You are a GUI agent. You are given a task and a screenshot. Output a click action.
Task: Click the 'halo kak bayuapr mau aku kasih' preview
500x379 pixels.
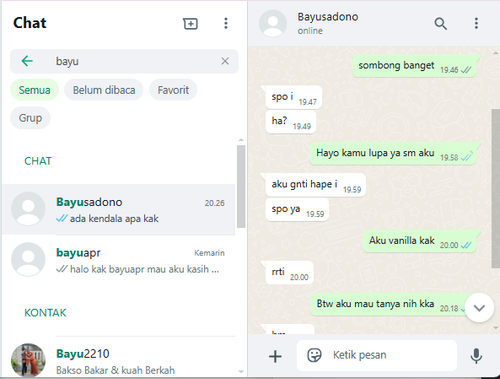[144, 269]
